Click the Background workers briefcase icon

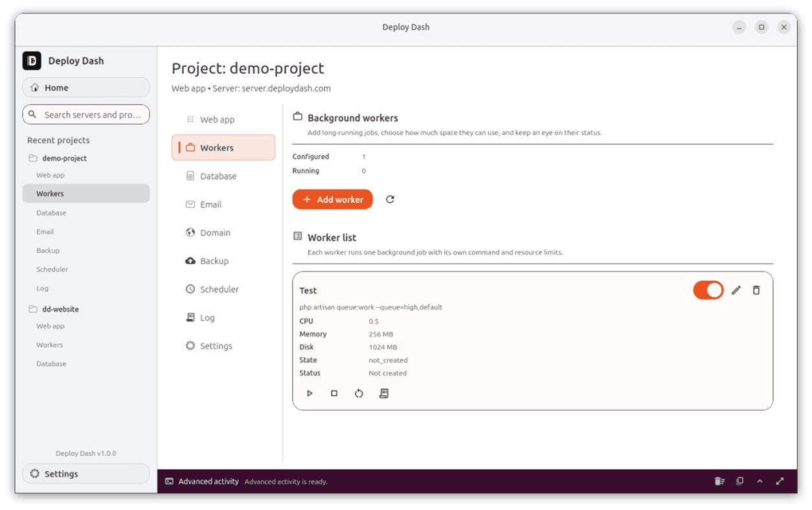(298, 117)
